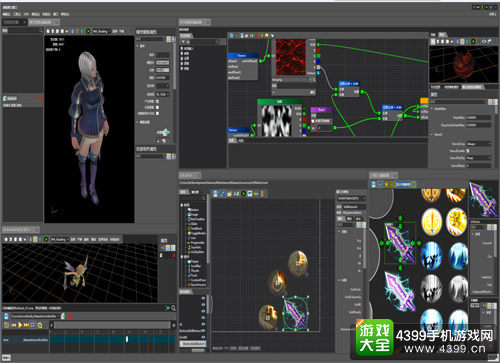Toggle the loop playback icon

(33, 325)
